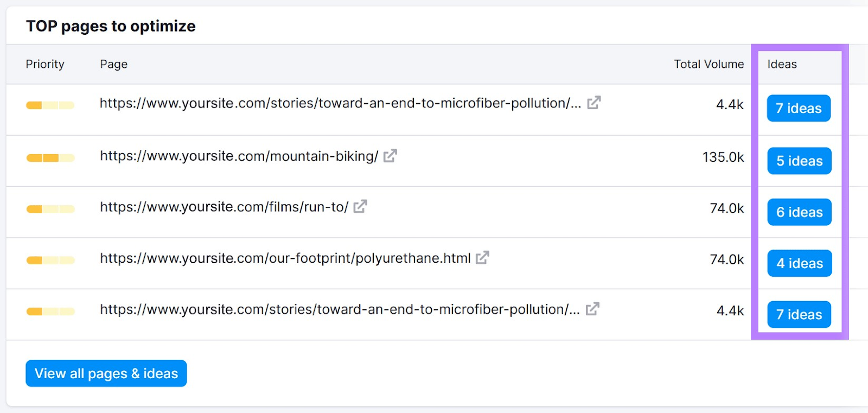Click the Total Volume column header

(x=709, y=64)
